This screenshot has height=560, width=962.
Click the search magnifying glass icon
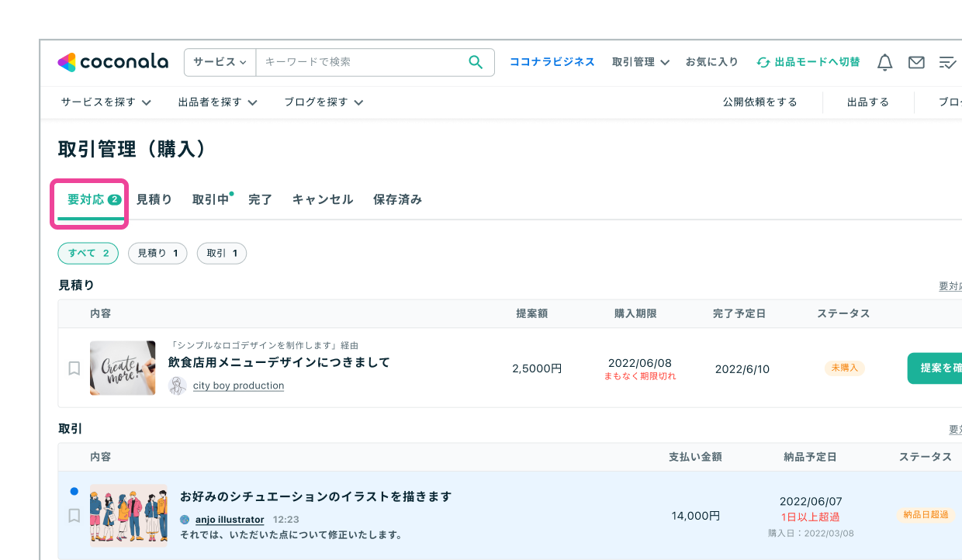point(475,62)
